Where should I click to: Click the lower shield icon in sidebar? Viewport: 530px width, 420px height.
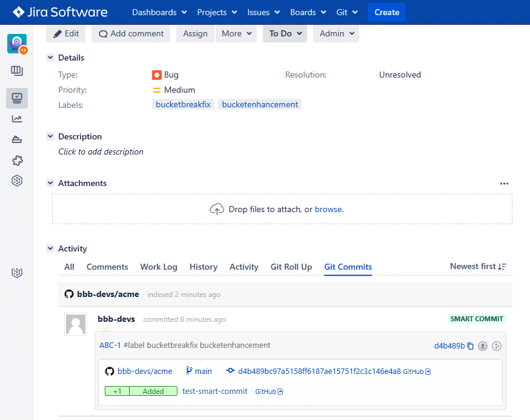coord(17,273)
